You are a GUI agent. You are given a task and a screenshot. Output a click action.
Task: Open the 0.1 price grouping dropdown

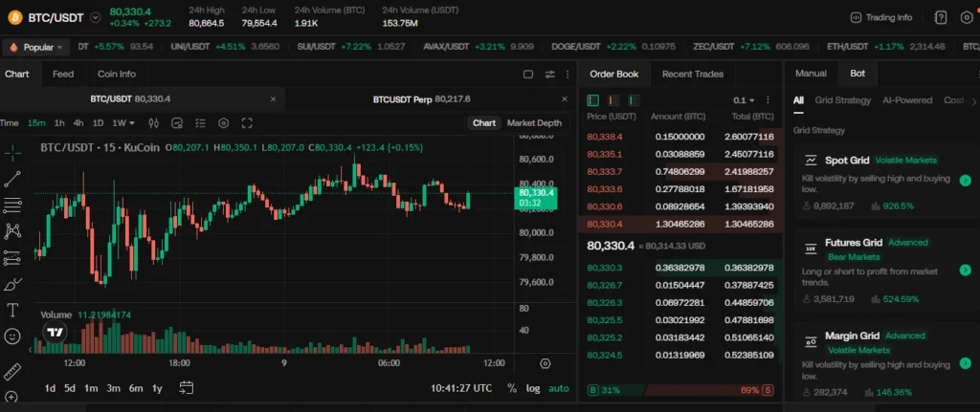click(x=744, y=100)
